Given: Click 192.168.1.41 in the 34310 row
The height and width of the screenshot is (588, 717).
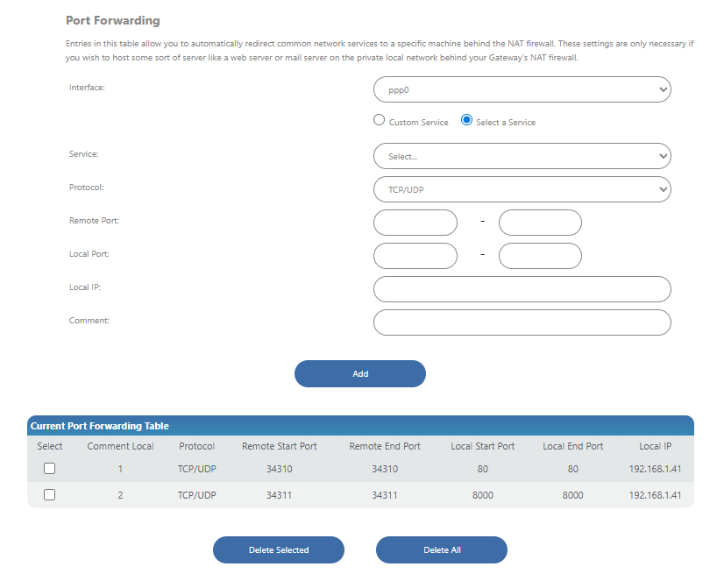Looking at the screenshot, I should [656, 469].
